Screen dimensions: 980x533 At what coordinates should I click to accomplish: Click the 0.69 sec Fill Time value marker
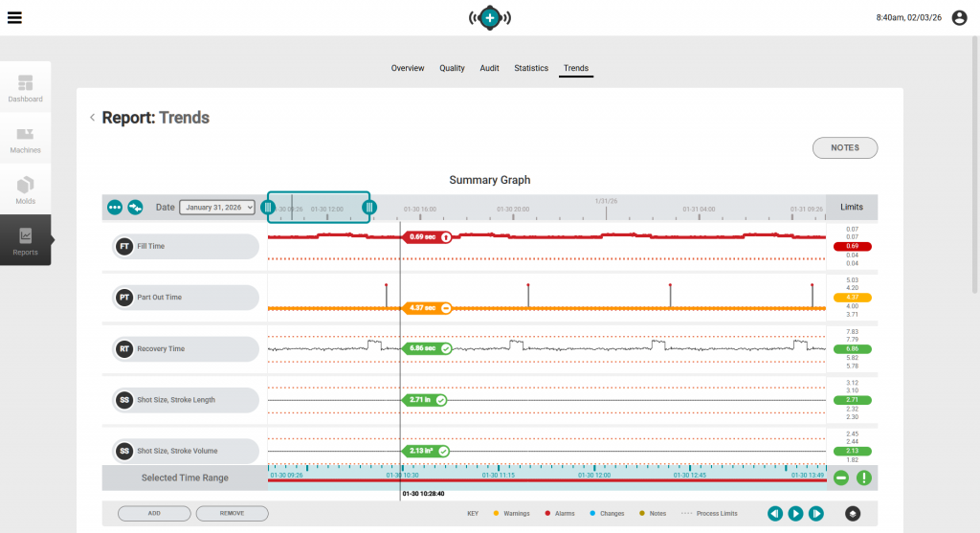427,237
